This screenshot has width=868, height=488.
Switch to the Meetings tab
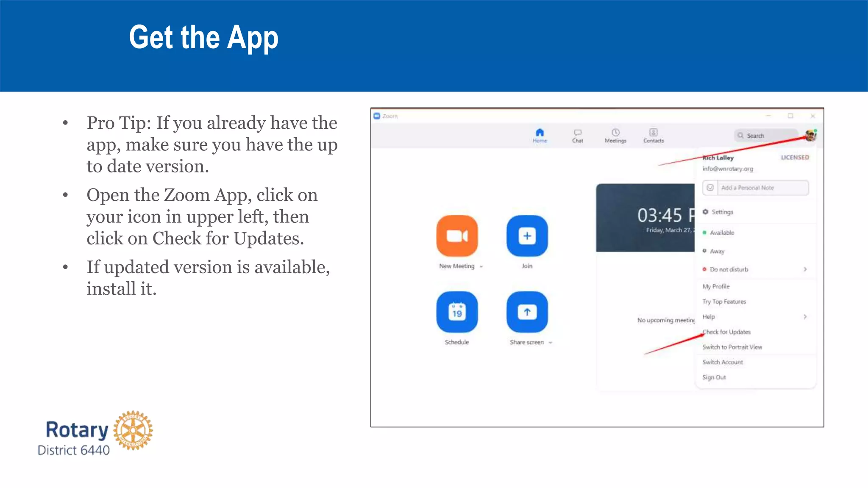tap(615, 136)
